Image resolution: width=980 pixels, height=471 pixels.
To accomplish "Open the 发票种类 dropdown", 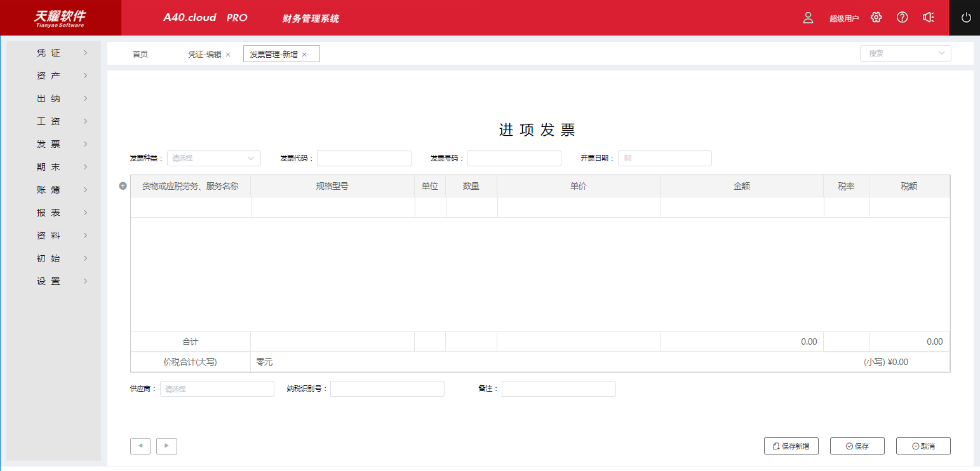I will 214,158.
